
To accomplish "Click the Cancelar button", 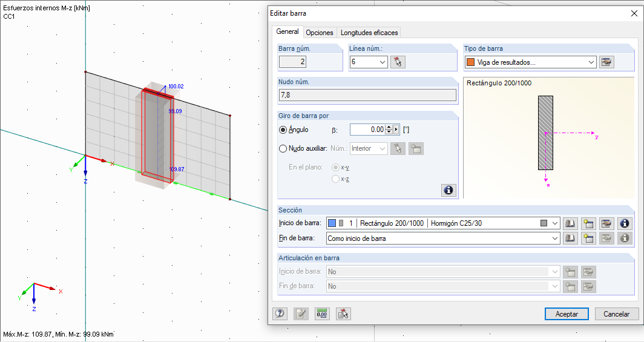I will click(x=617, y=314).
